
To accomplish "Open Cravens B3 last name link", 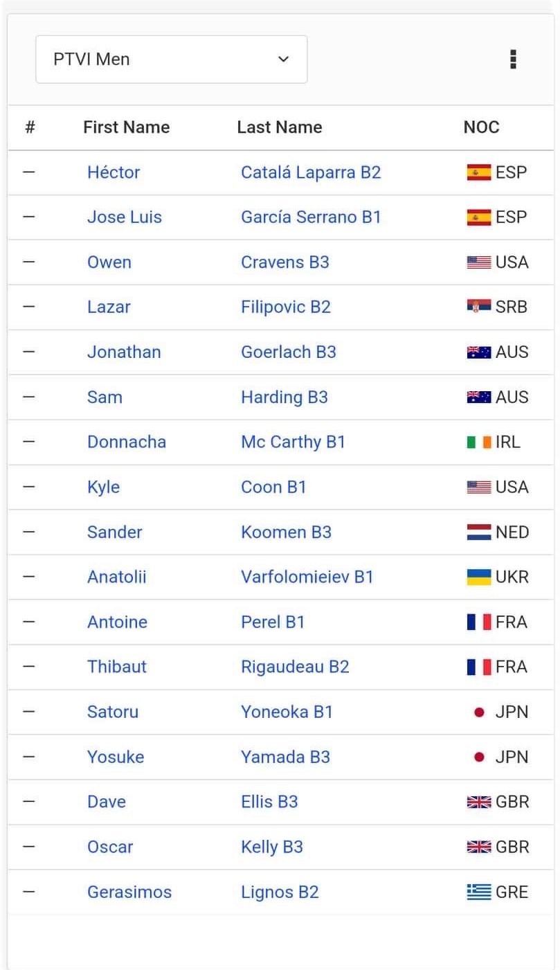I will point(285,262).
